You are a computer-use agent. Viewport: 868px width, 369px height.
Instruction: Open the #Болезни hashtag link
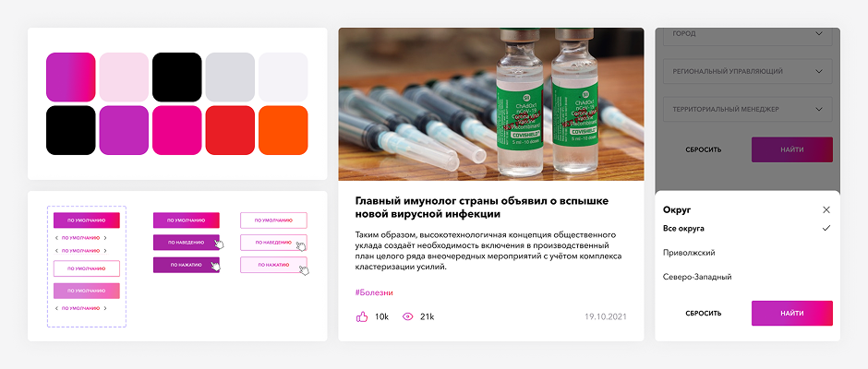374,292
